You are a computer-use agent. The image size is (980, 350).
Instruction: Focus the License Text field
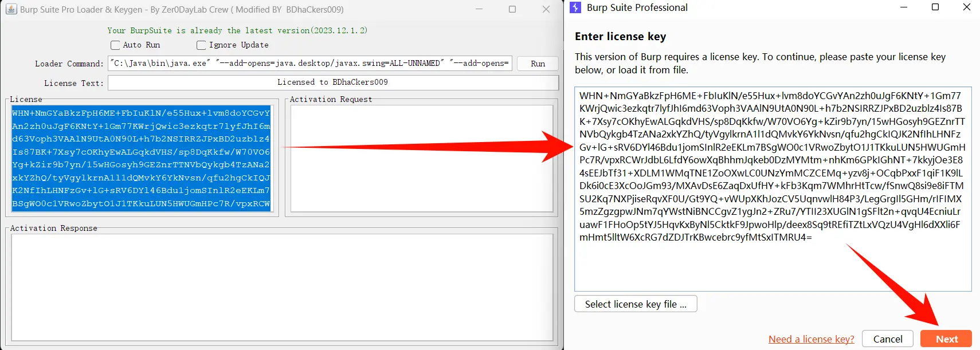[x=332, y=82]
